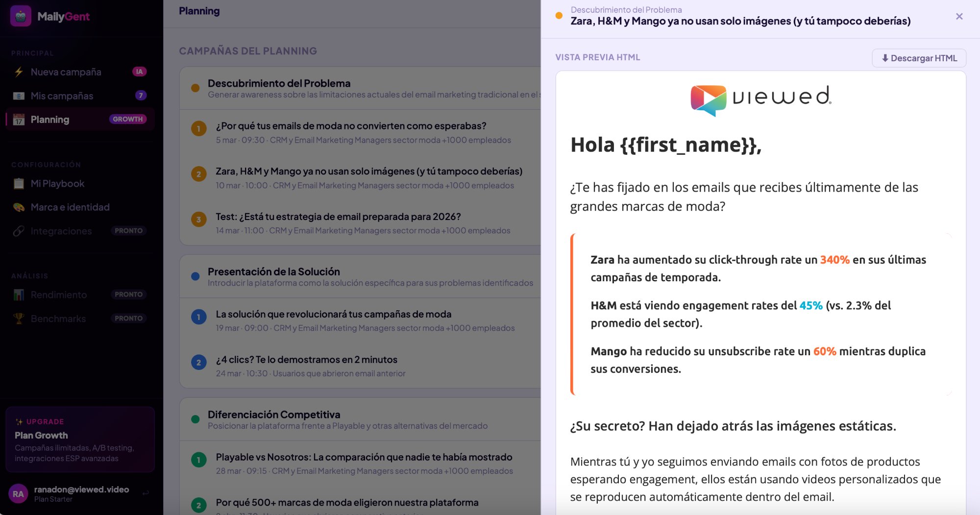Click the logout icon beside the user email
This screenshot has width=980, height=515.
pyautogui.click(x=146, y=493)
